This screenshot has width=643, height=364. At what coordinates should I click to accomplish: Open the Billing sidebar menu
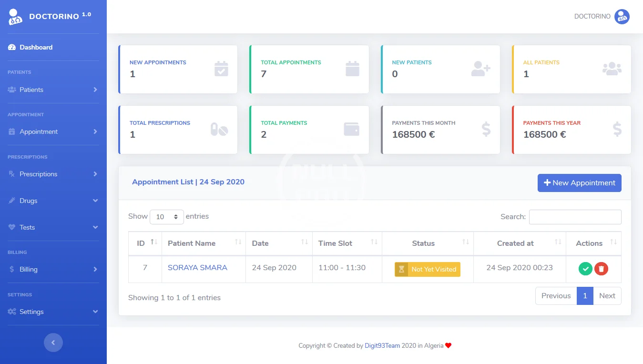53,269
